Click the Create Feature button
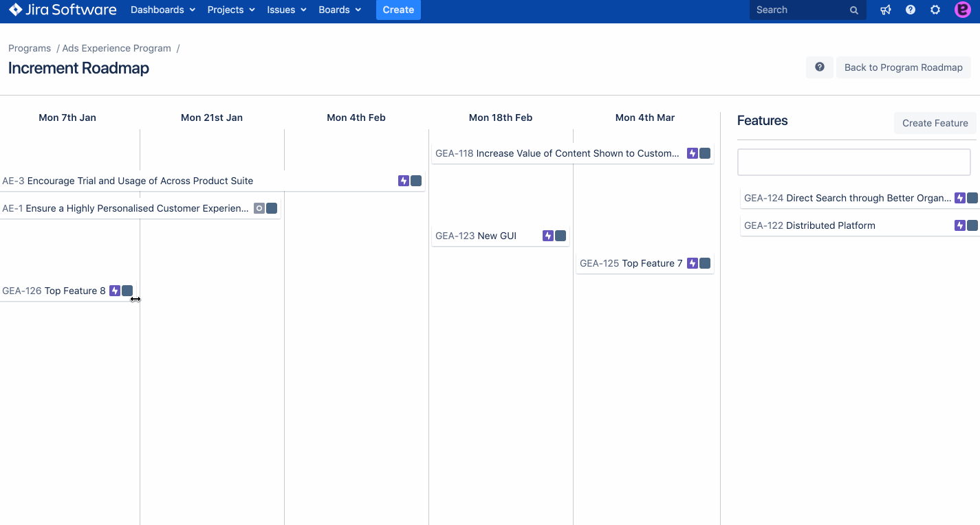Viewport: 980px width, 525px height. [935, 123]
